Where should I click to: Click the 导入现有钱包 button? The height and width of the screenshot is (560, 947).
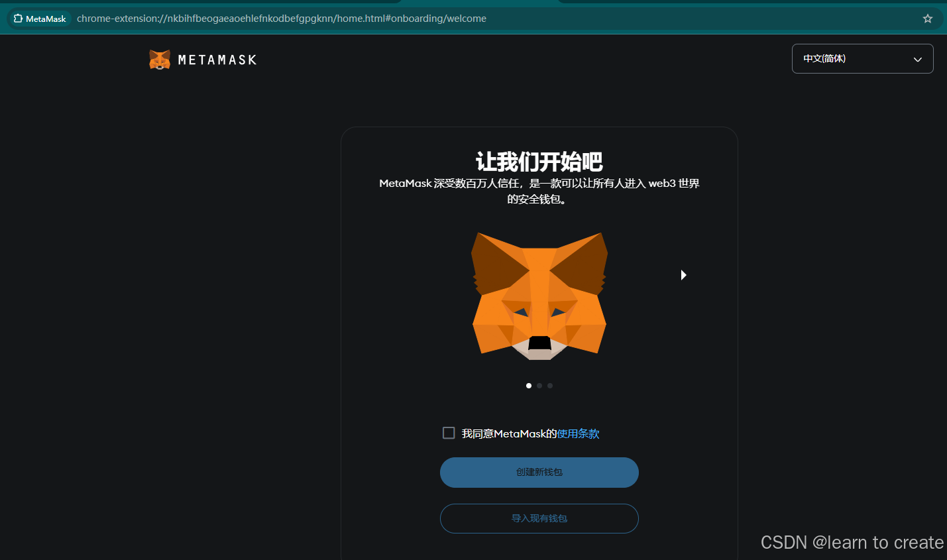539,518
